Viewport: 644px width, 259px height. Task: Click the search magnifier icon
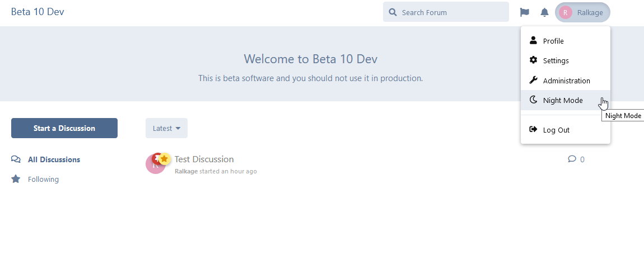[x=393, y=12]
